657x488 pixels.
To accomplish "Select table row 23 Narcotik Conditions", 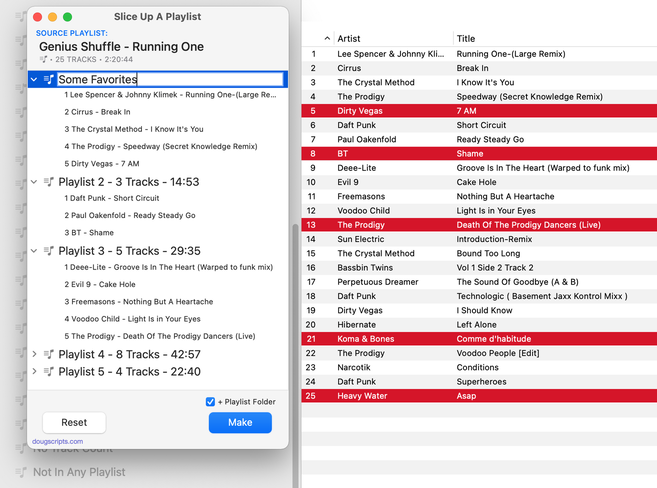I will (x=479, y=367).
